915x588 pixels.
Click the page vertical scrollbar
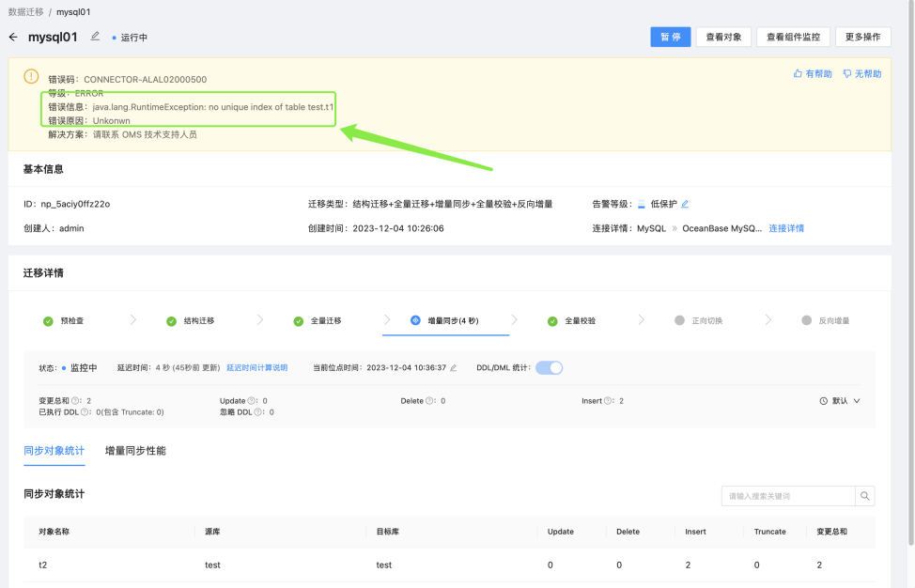click(x=911, y=274)
